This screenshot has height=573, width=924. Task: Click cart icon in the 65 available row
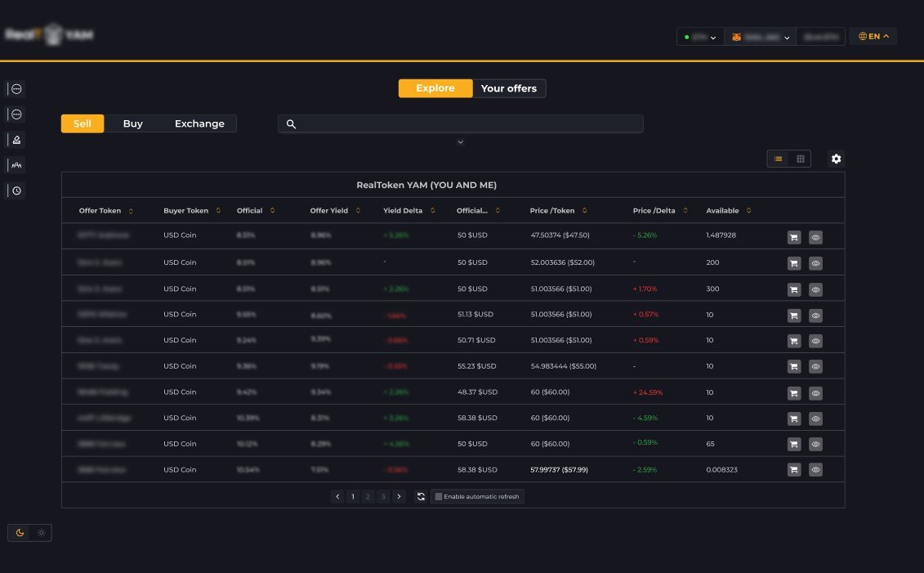[794, 444]
